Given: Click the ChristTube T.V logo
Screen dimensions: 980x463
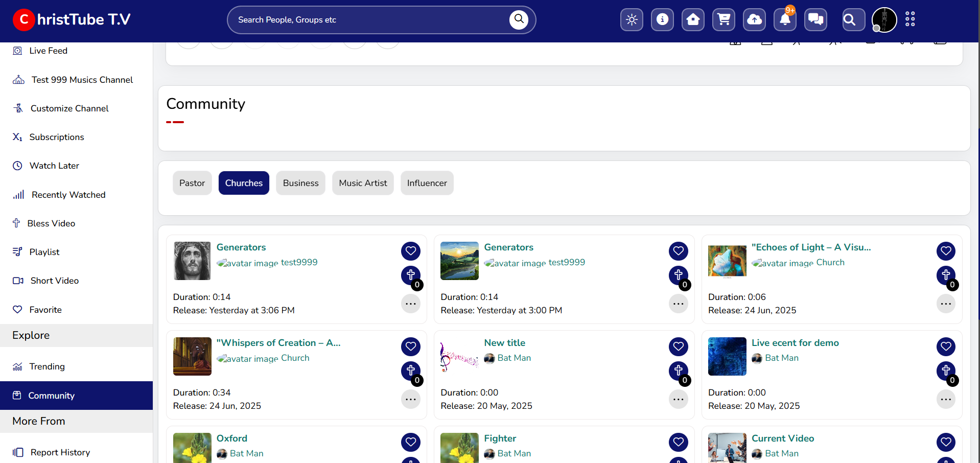Looking at the screenshot, I should (x=72, y=20).
